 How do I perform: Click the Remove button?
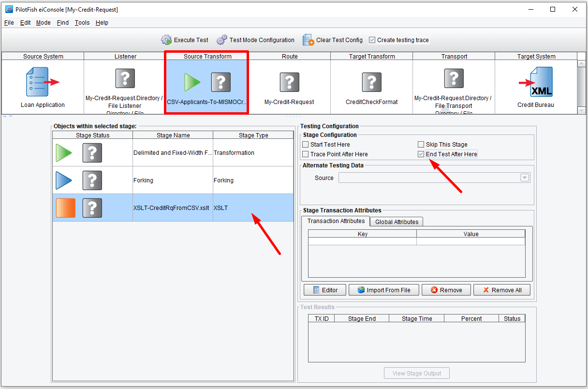coord(446,290)
